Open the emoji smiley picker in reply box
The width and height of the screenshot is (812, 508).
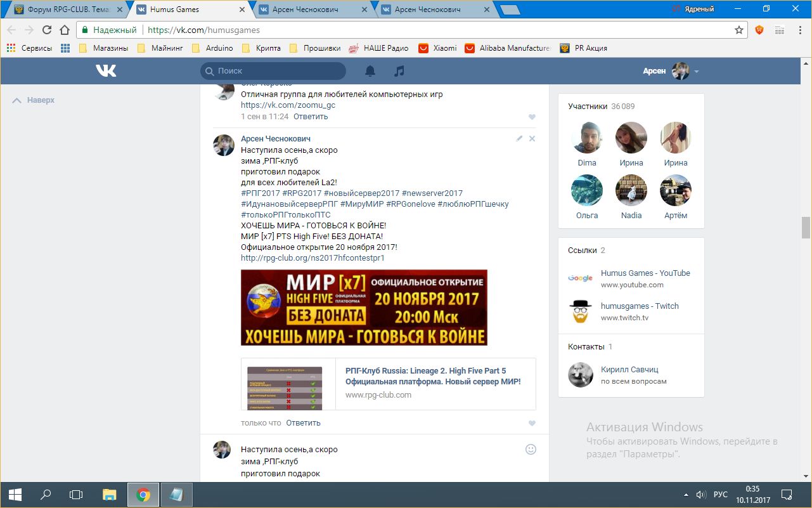pos(531,449)
